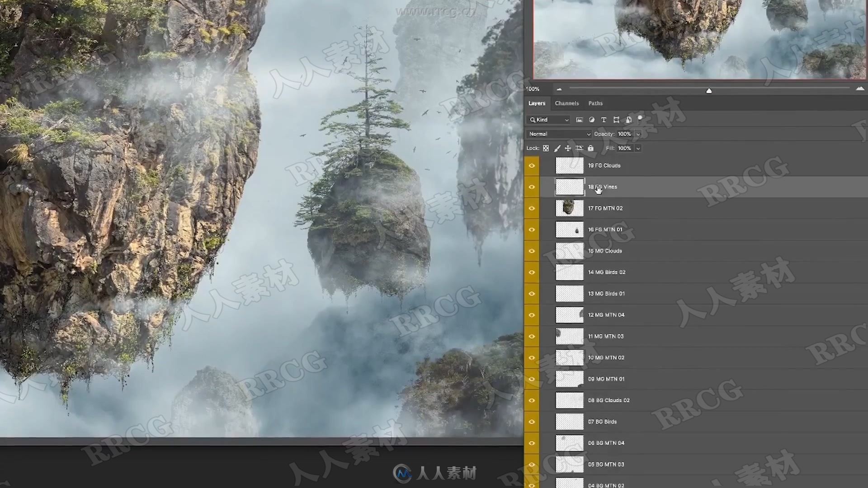Select the '16 FG MTN 01' layer name
Image resolution: width=868 pixels, height=488 pixels.
click(605, 230)
